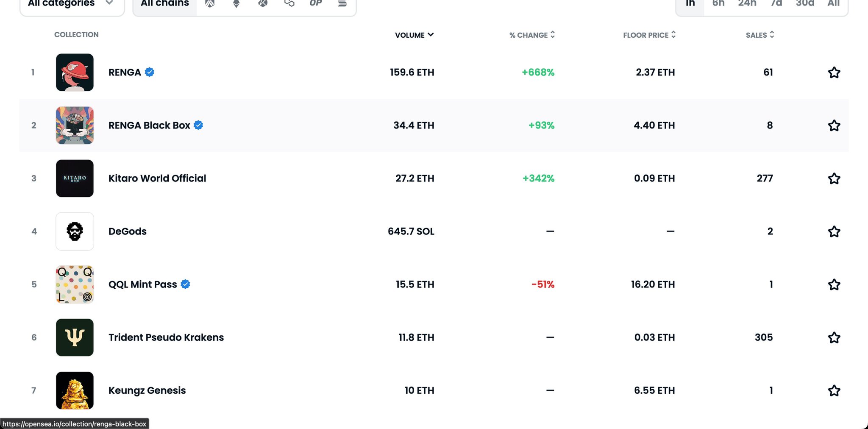Viewport: 868px width, 429px height.
Task: Filter rankings by the Optimism OP icon
Action: [316, 3]
